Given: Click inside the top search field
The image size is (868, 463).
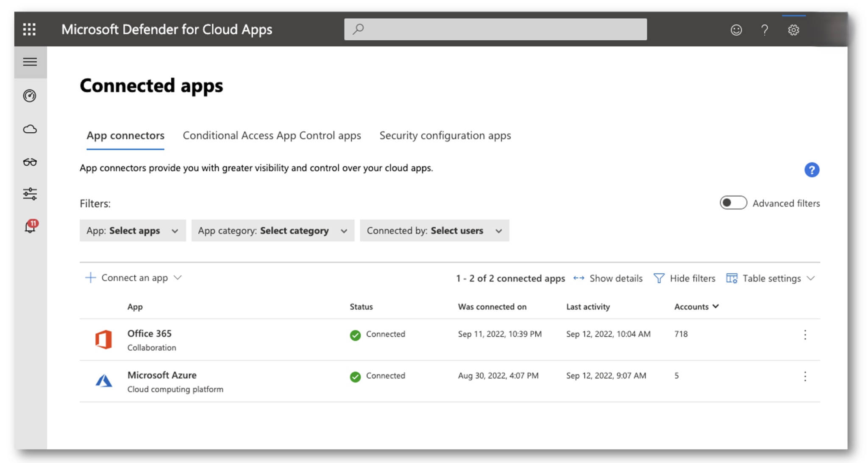Looking at the screenshot, I should click(495, 29).
